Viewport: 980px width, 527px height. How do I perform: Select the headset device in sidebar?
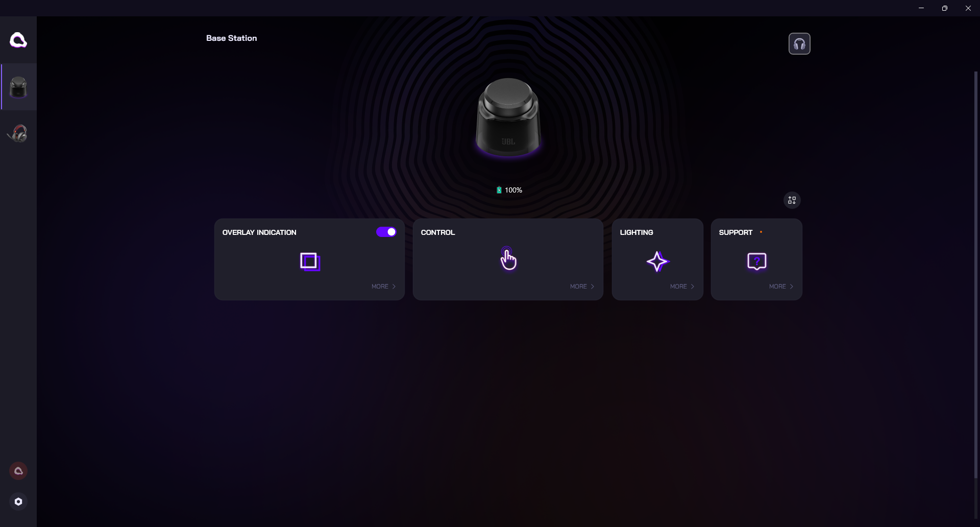[x=18, y=133]
